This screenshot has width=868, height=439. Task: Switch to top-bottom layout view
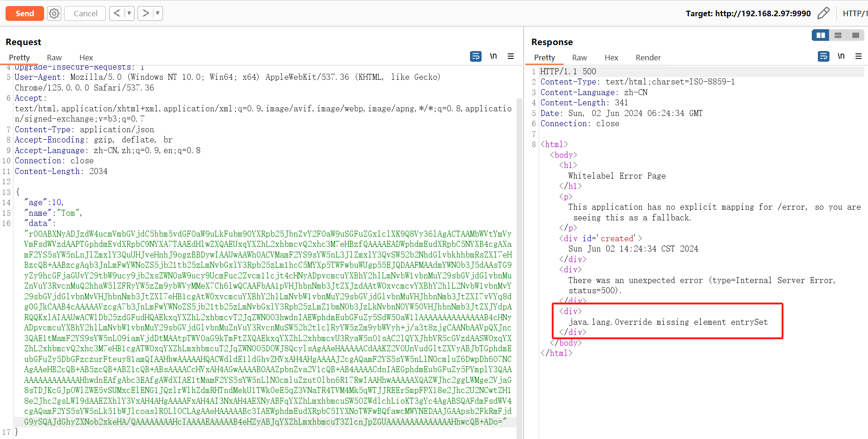[838, 35]
